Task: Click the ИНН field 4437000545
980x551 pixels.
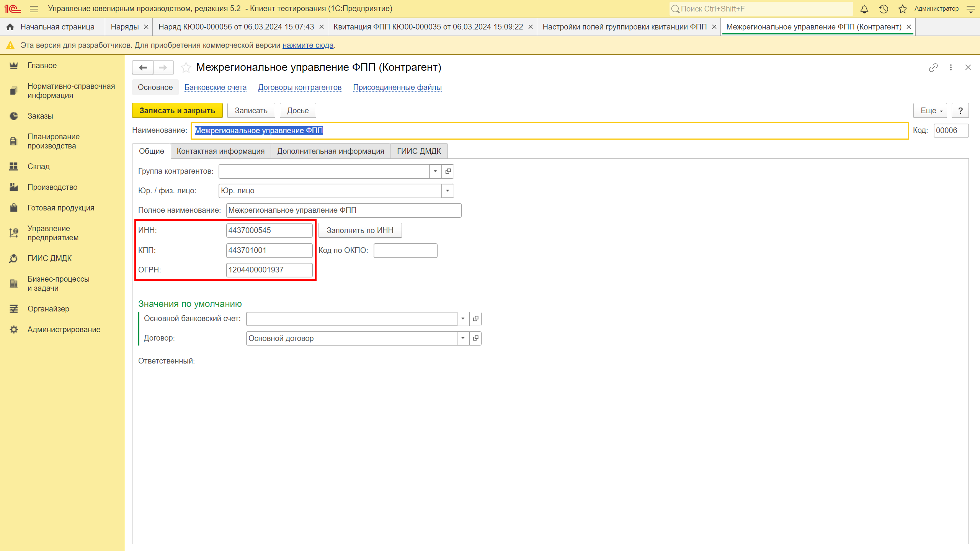Action: (269, 230)
